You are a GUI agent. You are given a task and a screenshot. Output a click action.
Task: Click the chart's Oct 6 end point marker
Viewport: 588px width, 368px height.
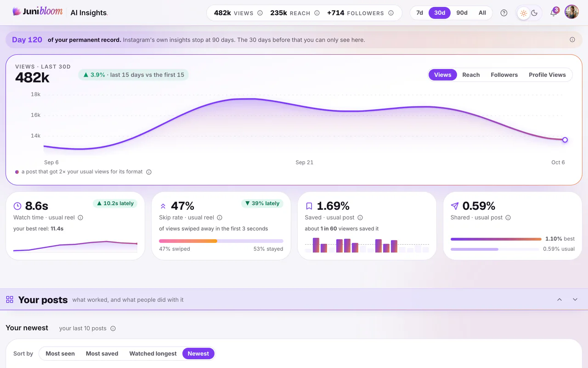[565, 140]
